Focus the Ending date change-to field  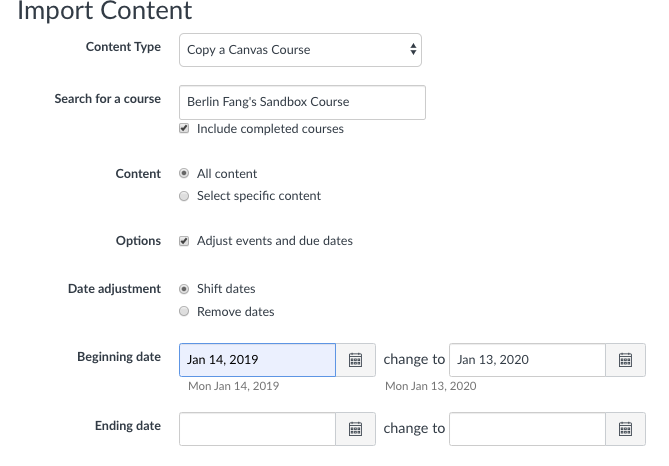coord(527,429)
